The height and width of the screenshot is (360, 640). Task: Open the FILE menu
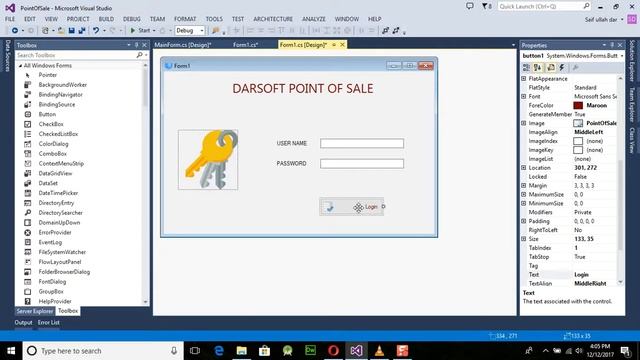[x=10, y=19]
